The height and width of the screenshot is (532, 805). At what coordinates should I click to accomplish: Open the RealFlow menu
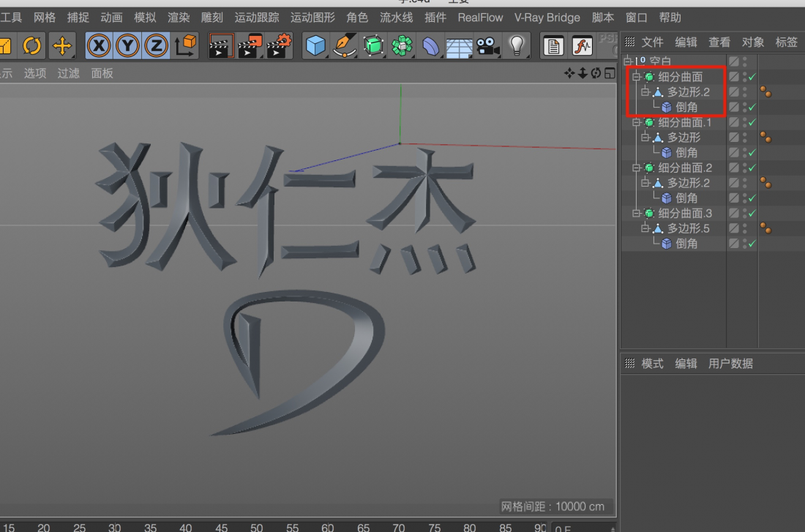coord(480,18)
